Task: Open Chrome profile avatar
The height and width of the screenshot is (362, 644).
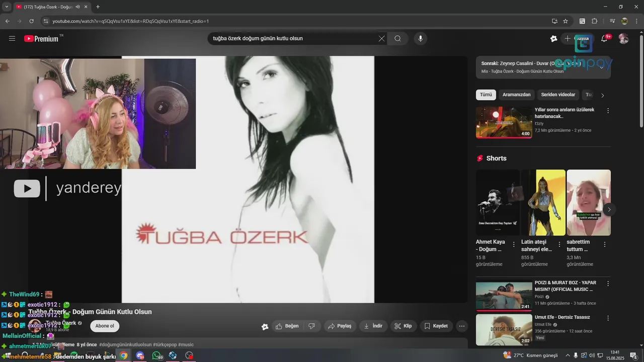Action: (x=624, y=21)
